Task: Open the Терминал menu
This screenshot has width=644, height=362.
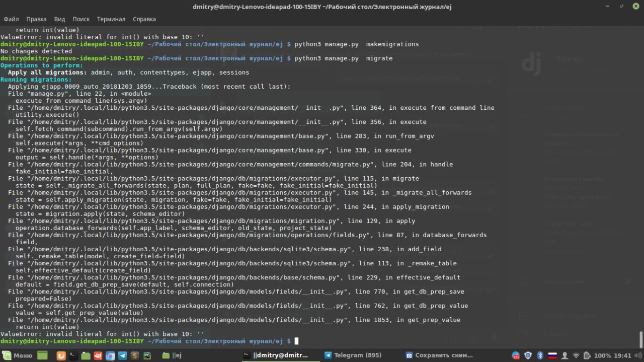Action: [111, 19]
